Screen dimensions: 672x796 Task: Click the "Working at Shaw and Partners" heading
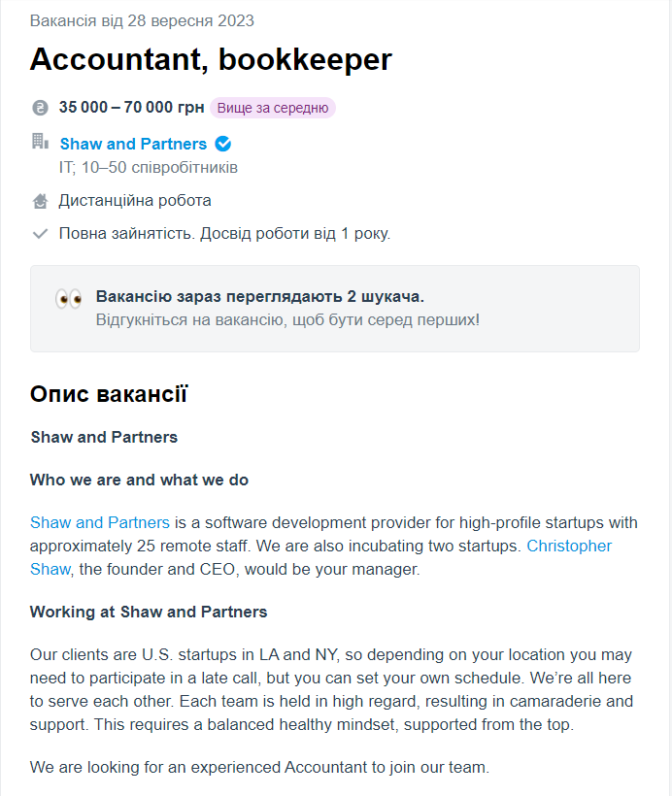click(x=149, y=612)
